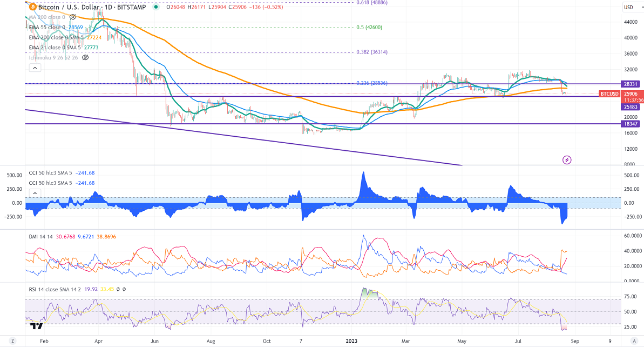Select the EMA 55 close indicator label

[47, 27]
